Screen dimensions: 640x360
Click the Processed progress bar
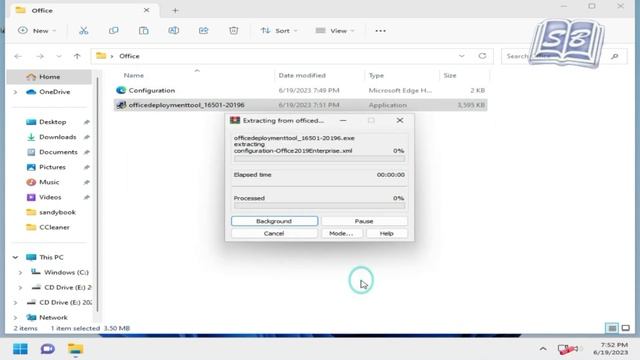pos(319,206)
